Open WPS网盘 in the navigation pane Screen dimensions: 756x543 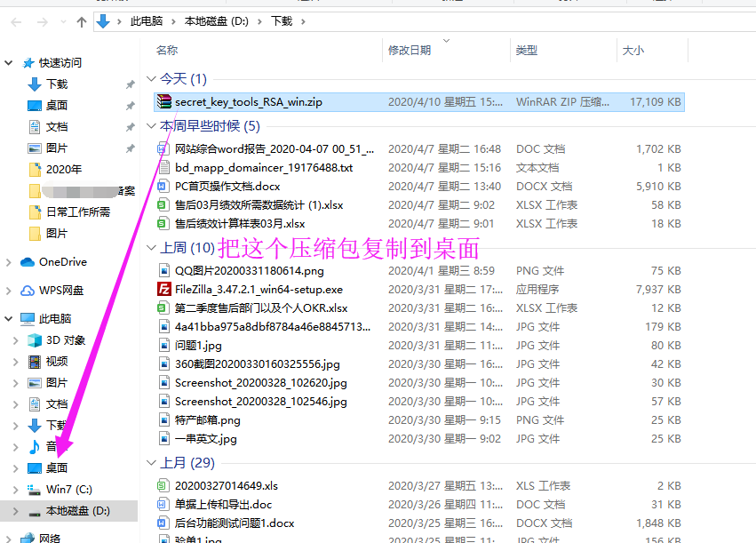60,291
